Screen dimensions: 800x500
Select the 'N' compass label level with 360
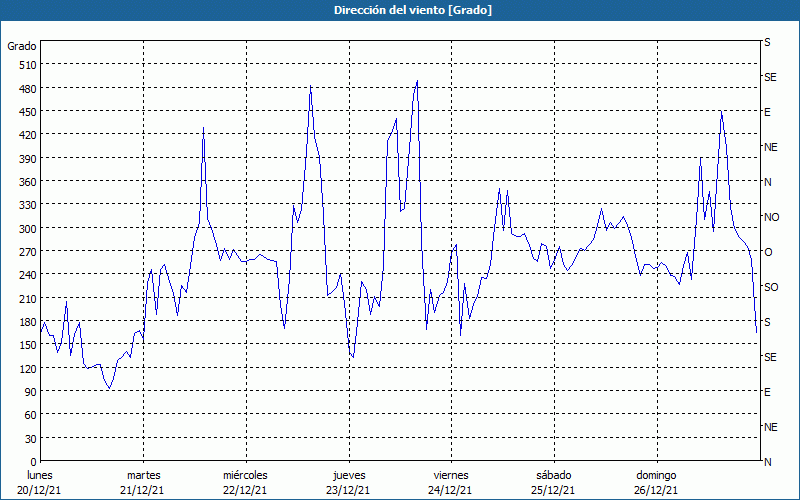tap(768, 182)
